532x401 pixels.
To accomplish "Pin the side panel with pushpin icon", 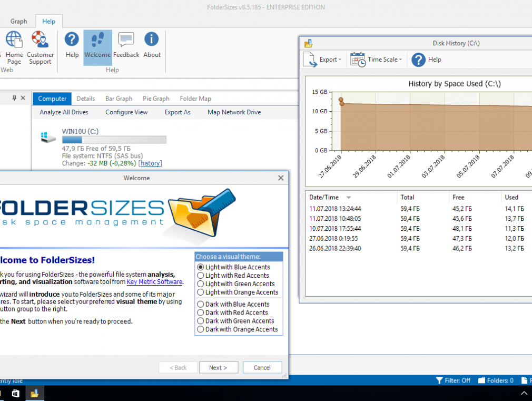I will pos(14,98).
